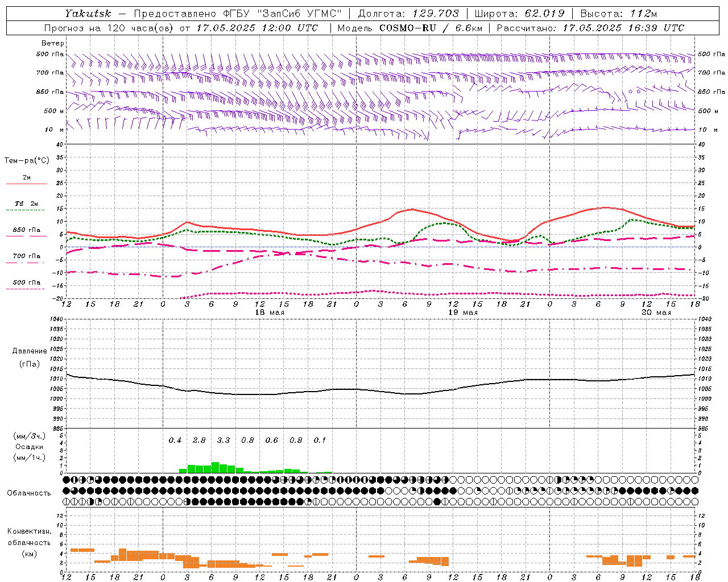Click the '(гПа)' unit under Давление

pos(30,364)
